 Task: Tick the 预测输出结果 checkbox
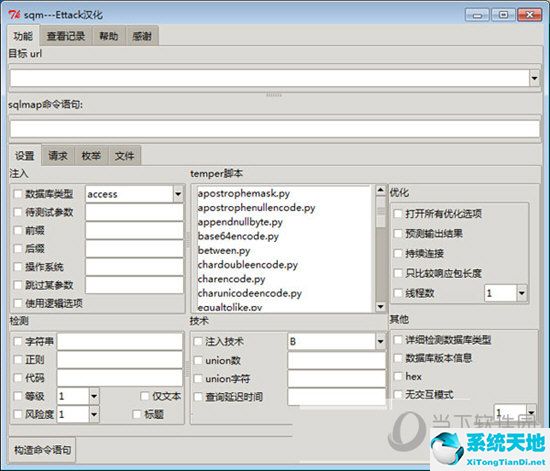point(398,234)
